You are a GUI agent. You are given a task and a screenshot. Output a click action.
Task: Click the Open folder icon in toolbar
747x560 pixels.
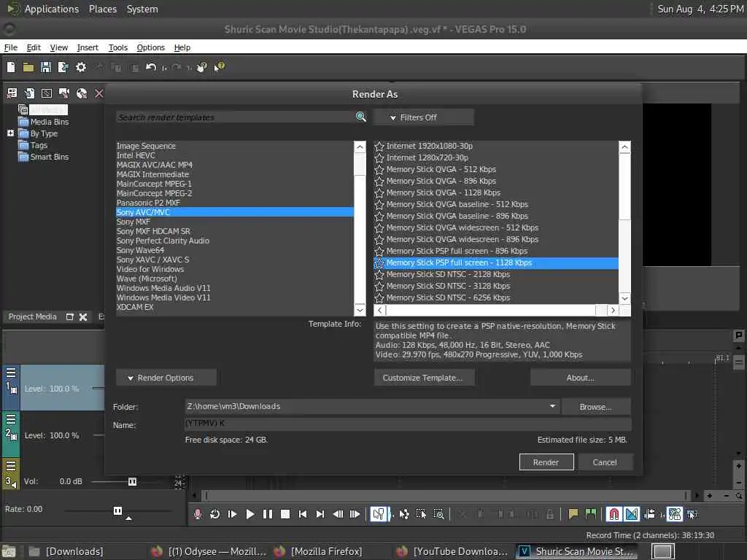tap(28, 67)
